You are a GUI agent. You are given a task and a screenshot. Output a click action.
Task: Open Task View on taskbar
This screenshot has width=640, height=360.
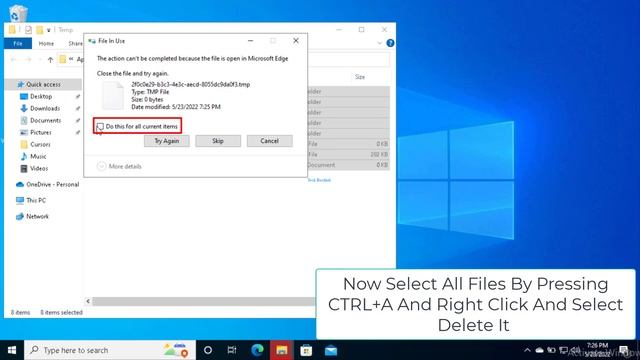232,350
